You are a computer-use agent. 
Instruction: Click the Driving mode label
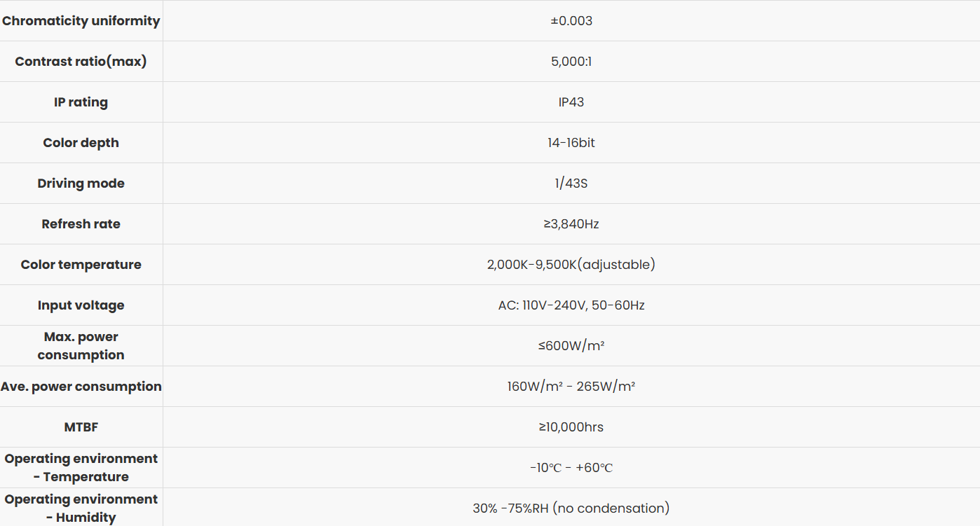coord(81,184)
